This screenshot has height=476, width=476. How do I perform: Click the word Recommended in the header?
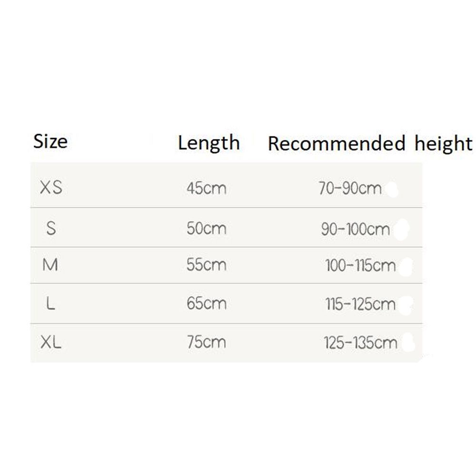337,144
